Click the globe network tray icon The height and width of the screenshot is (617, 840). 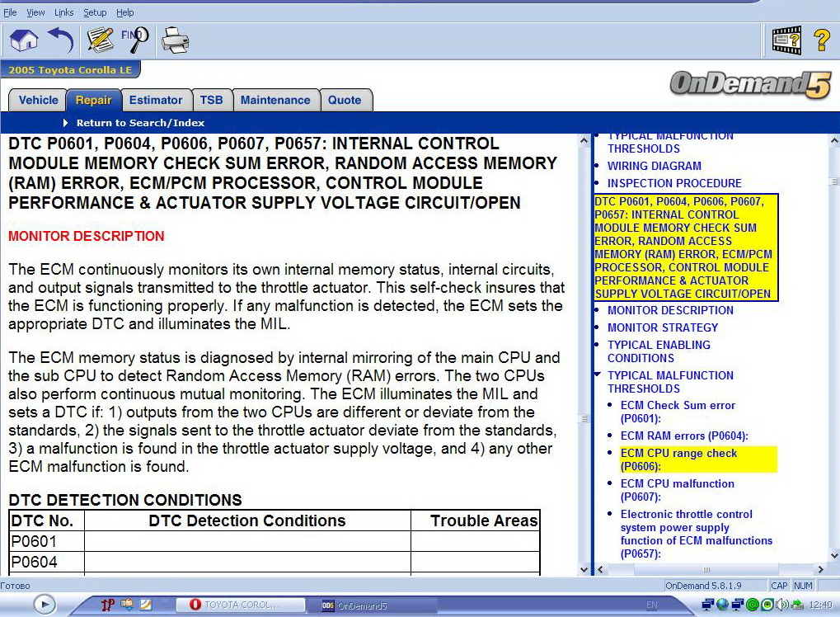tap(723, 605)
